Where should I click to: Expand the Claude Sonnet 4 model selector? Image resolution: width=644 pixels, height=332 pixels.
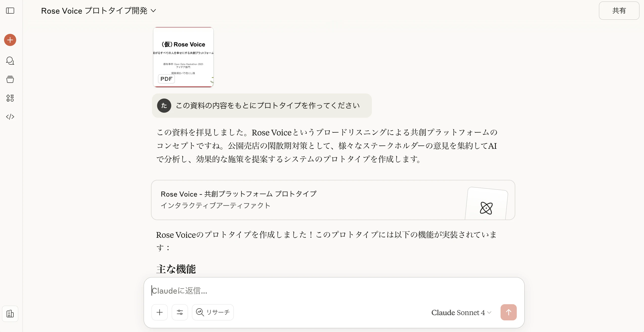click(x=461, y=313)
